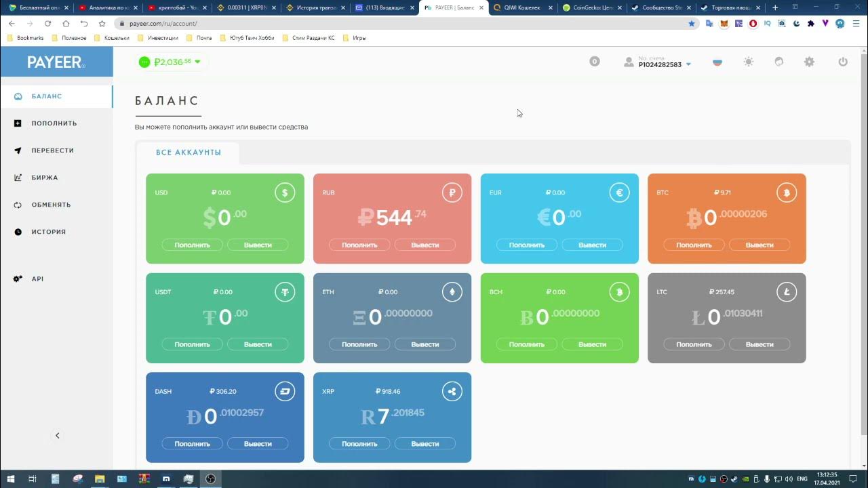This screenshot has height=488, width=868.
Task: Open the Кошельки bookmarks folder
Action: click(112, 38)
